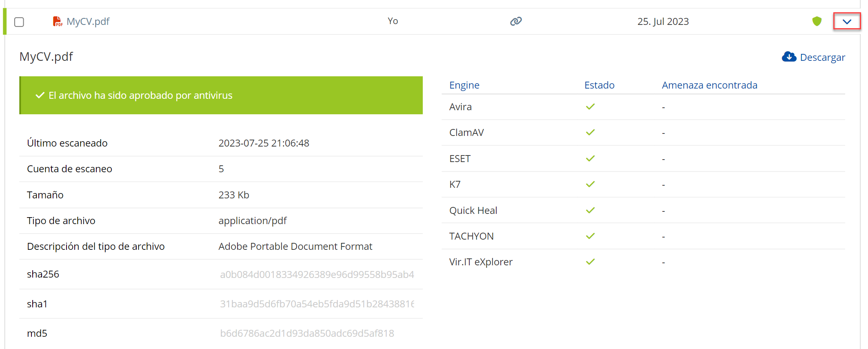Click the share link chain icon
Image resolution: width=868 pixels, height=349 pixels.
tap(516, 21)
